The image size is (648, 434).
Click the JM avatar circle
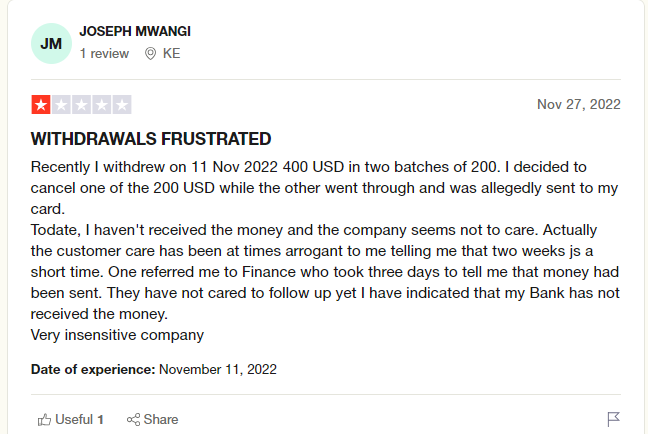[x=51, y=43]
